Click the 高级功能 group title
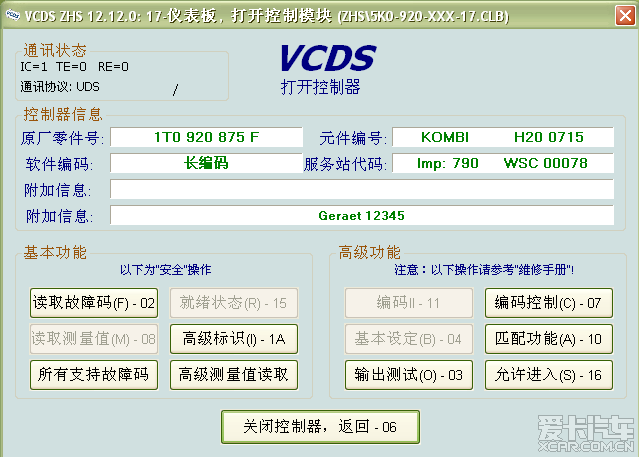 [370, 252]
